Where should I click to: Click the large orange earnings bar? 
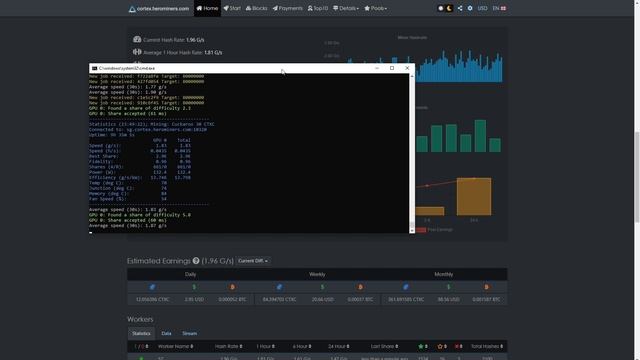[474, 196]
